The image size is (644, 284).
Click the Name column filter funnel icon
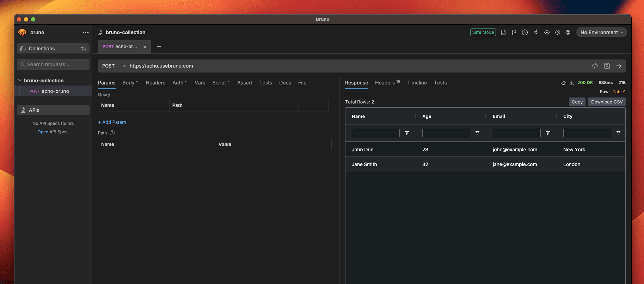click(407, 133)
